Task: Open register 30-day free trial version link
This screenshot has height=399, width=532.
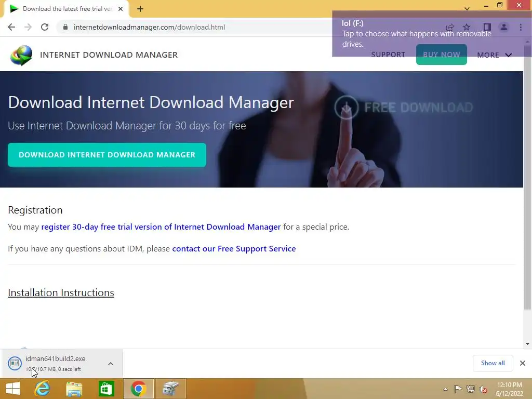Action: tap(161, 227)
